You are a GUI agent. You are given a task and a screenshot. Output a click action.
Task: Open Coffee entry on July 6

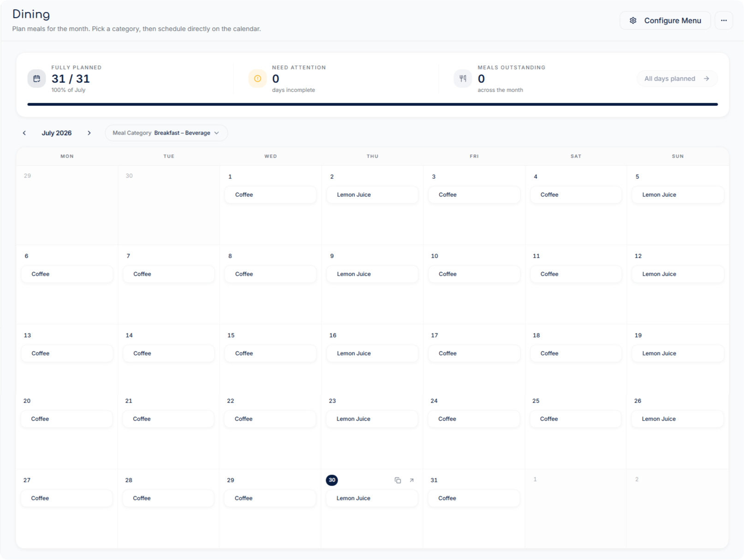coord(67,274)
